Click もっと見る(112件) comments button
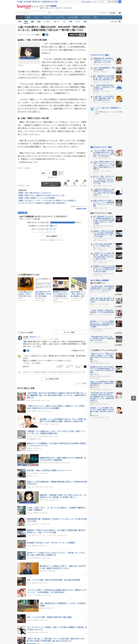 coord(52,379)
